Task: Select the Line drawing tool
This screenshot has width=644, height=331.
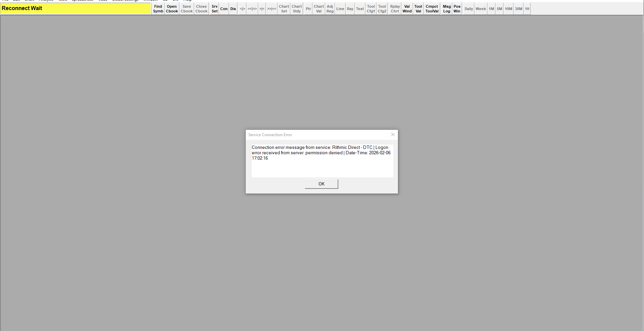Action: point(340,9)
